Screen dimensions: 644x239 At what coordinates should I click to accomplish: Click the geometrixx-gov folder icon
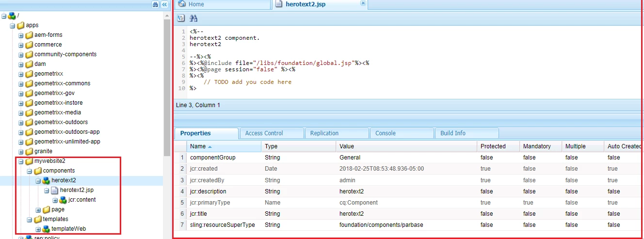[x=29, y=93]
